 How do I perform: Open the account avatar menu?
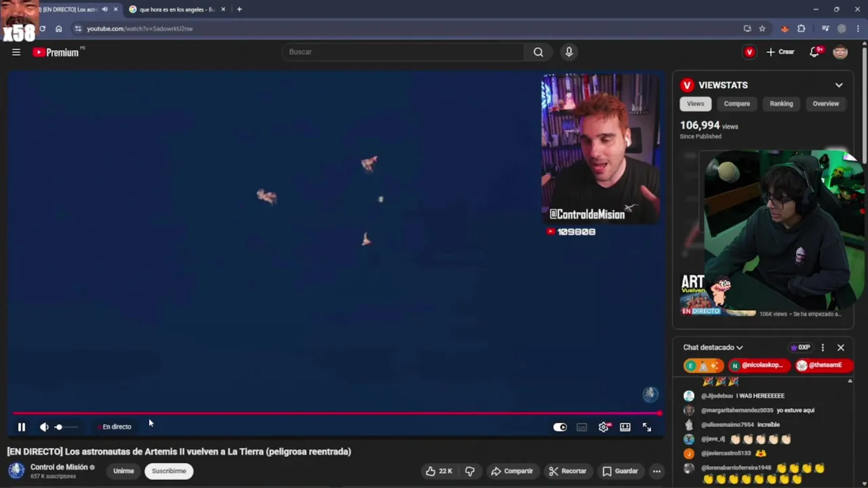click(x=840, y=52)
